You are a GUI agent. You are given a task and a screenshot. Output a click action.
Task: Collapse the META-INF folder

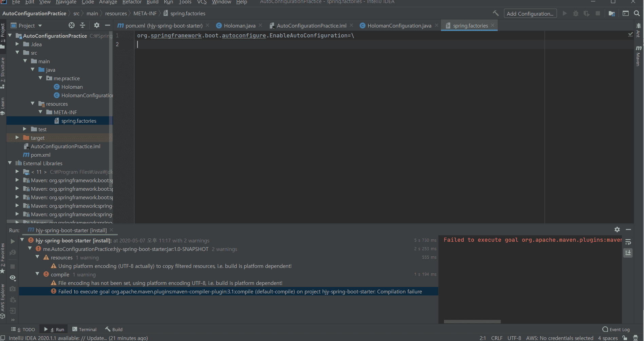point(40,112)
